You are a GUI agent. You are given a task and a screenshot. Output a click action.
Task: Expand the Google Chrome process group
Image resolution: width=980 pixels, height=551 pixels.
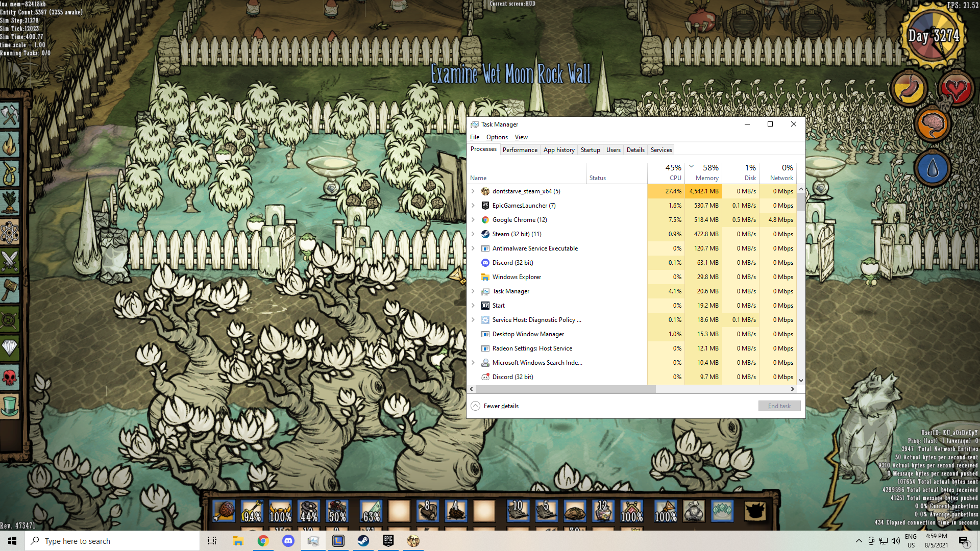click(x=473, y=220)
